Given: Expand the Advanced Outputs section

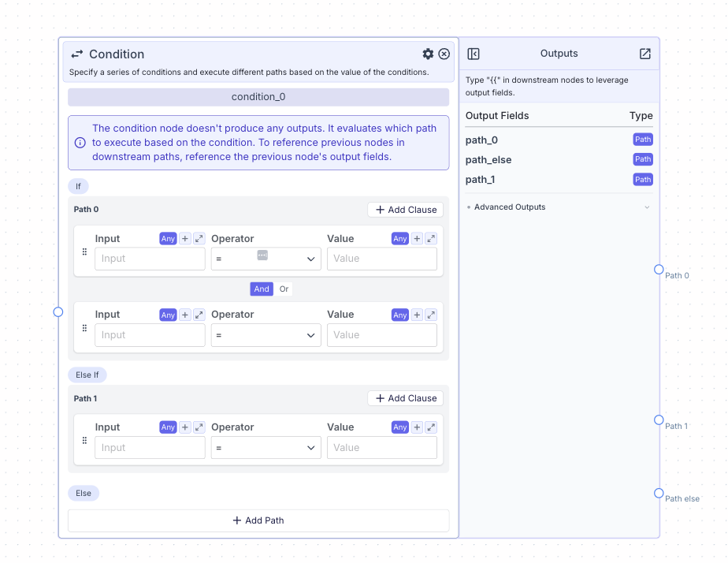Looking at the screenshot, I should (x=559, y=207).
